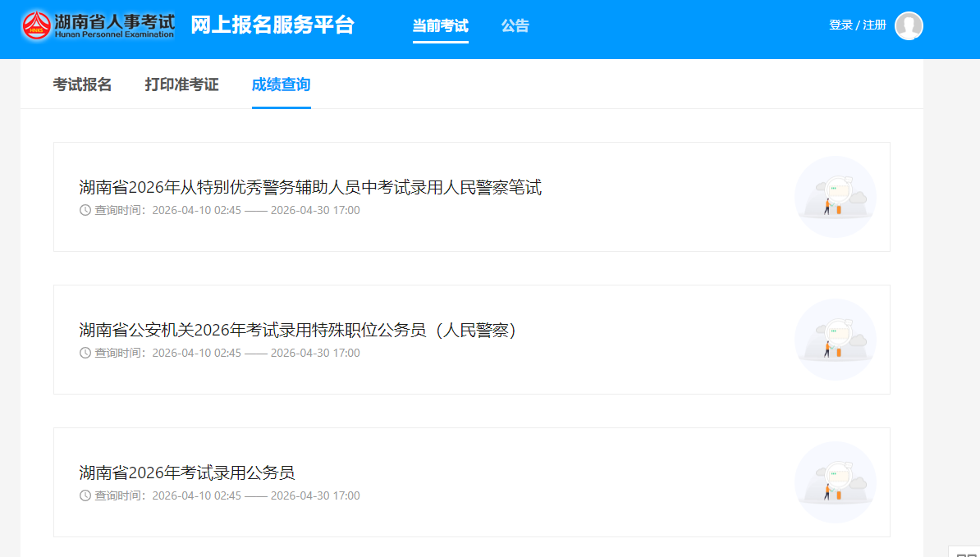Open the 湖南省2026年考试录用公务员 entry

[186, 473]
